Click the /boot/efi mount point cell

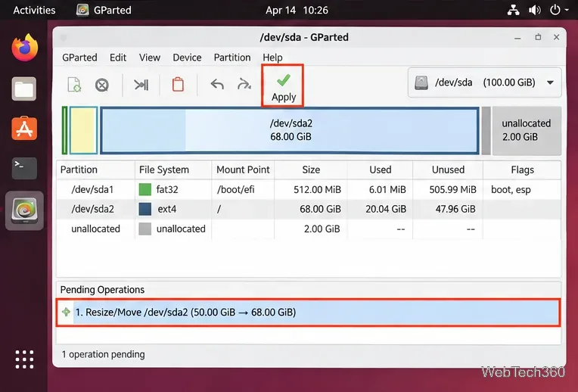pyautogui.click(x=235, y=189)
